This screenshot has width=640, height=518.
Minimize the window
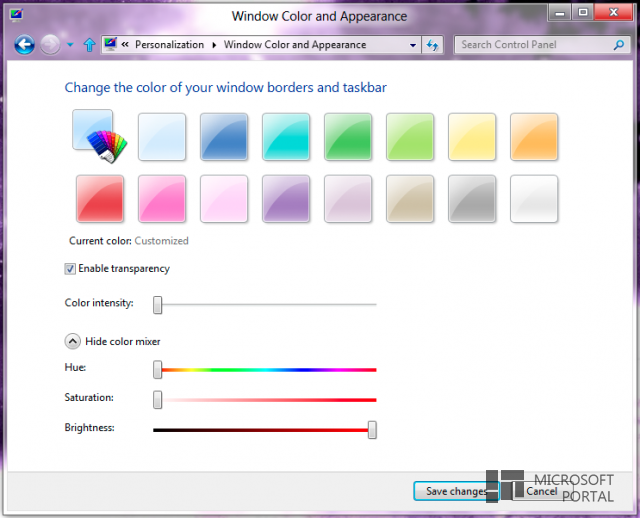click(x=560, y=13)
